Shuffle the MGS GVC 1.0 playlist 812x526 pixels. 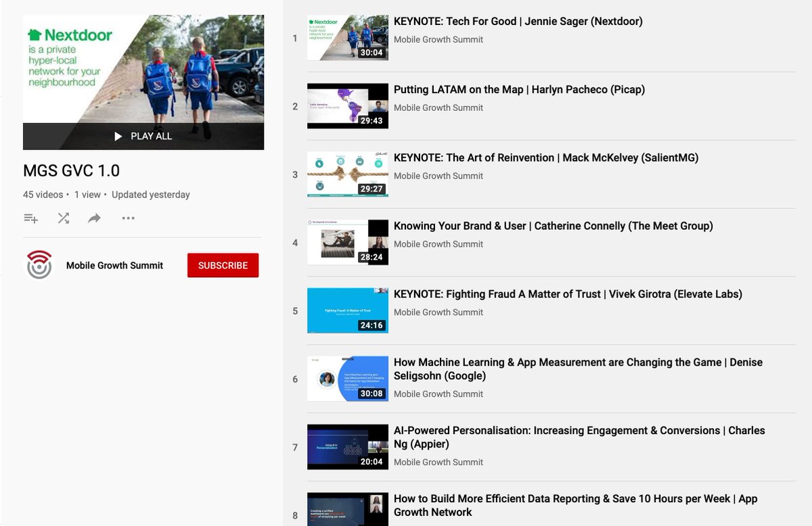(63, 218)
